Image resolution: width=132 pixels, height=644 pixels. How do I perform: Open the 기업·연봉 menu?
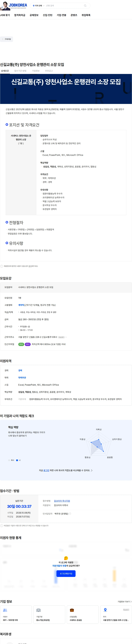[61, 15]
